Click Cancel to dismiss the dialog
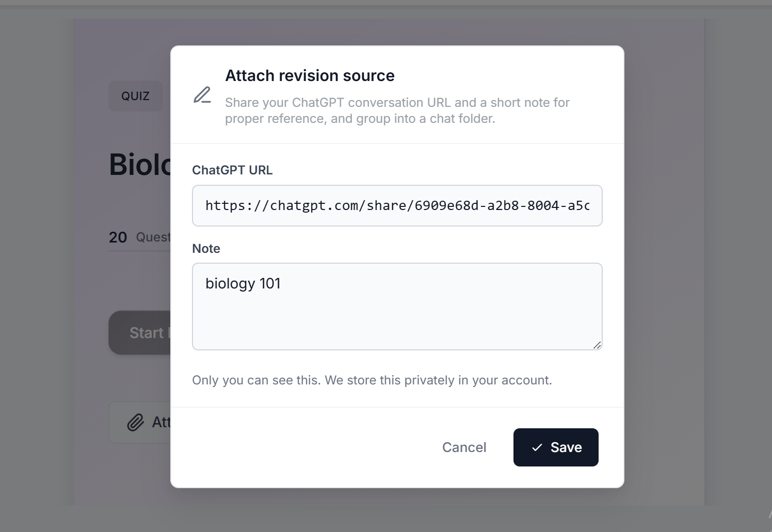772x532 pixels. click(463, 447)
